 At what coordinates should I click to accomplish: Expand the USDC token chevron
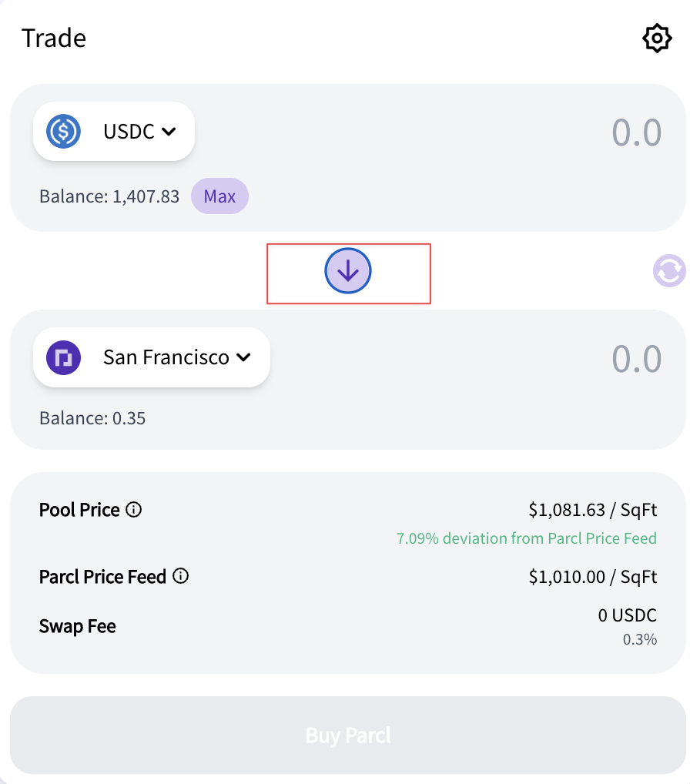[x=169, y=132]
